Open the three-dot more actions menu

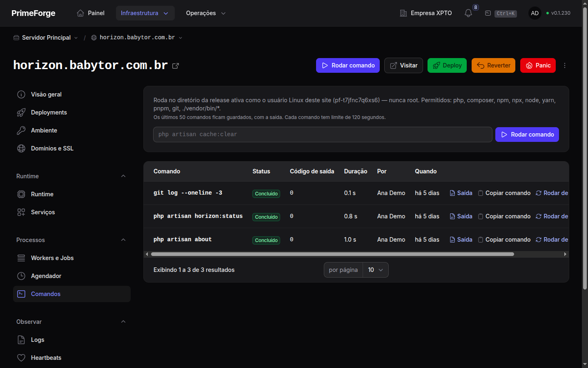point(565,65)
